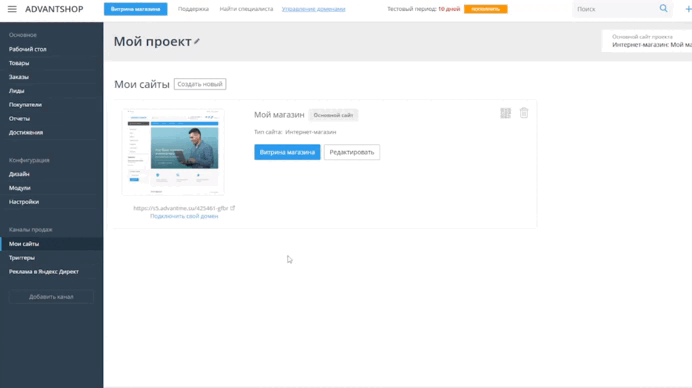
Task: Click the Создать новый button
Action: click(x=200, y=84)
